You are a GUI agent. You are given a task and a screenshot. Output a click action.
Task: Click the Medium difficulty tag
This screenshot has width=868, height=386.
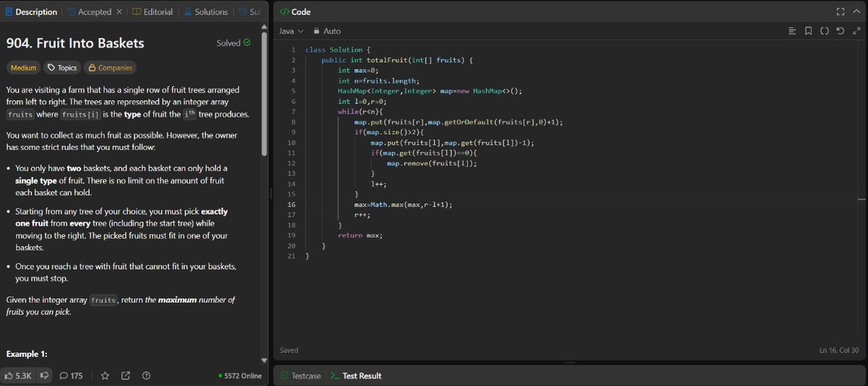[x=23, y=67]
